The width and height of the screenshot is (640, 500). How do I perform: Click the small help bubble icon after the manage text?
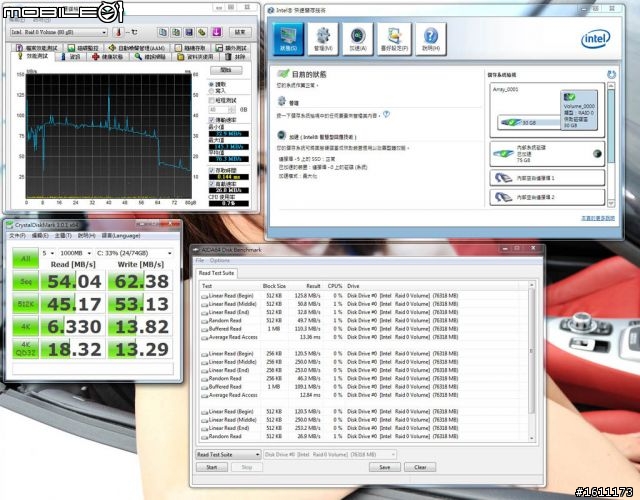386,115
